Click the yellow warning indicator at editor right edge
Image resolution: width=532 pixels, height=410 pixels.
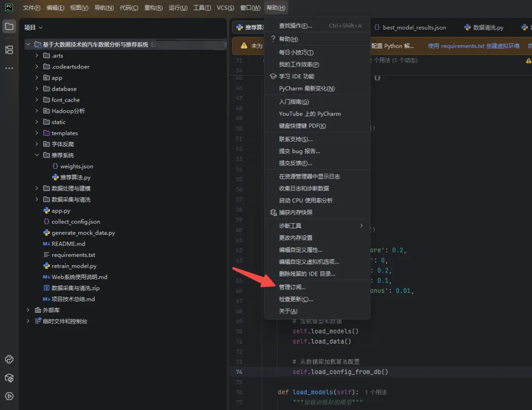[529, 61]
